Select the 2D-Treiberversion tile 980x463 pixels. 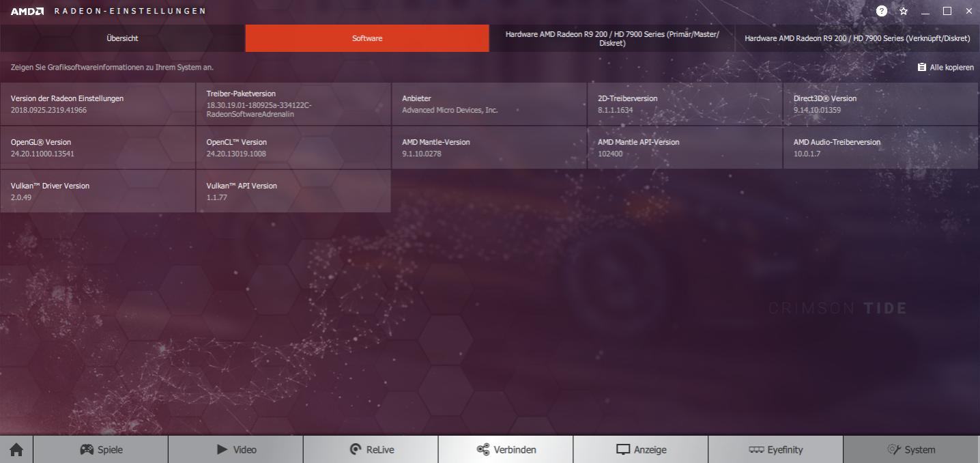point(685,104)
